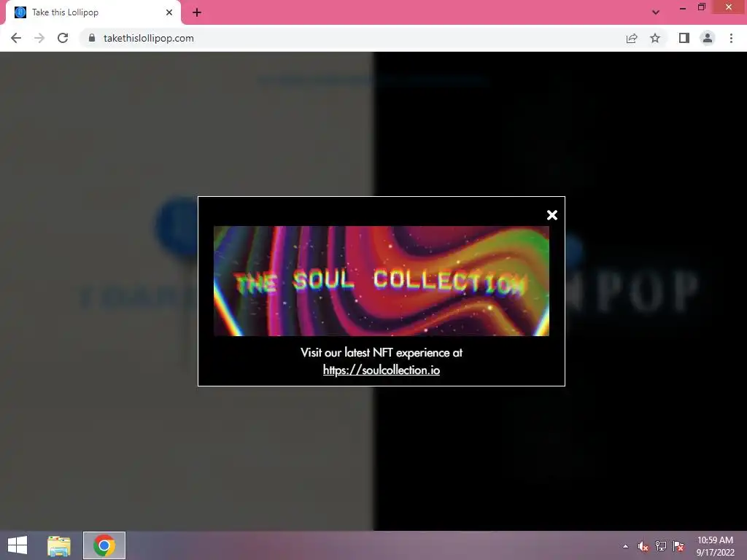
Task: Close the Take this Lollipop tab
Action: click(x=169, y=12)
